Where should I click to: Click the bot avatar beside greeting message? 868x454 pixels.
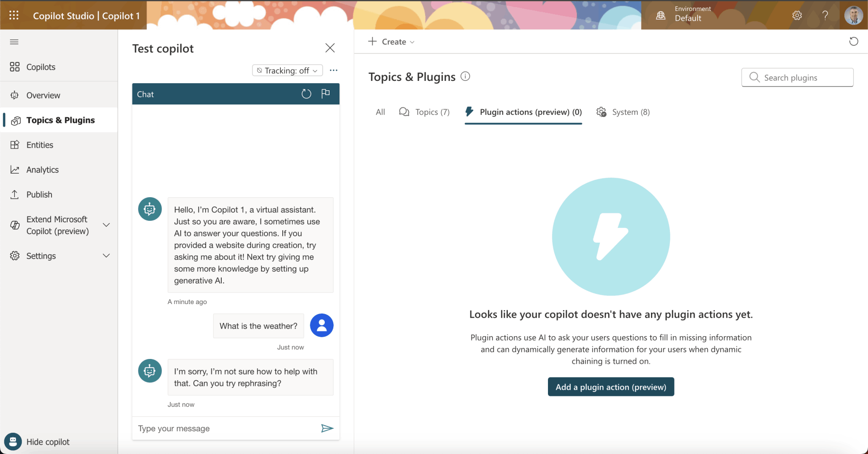pyautogui.click(x=150, y=209)
